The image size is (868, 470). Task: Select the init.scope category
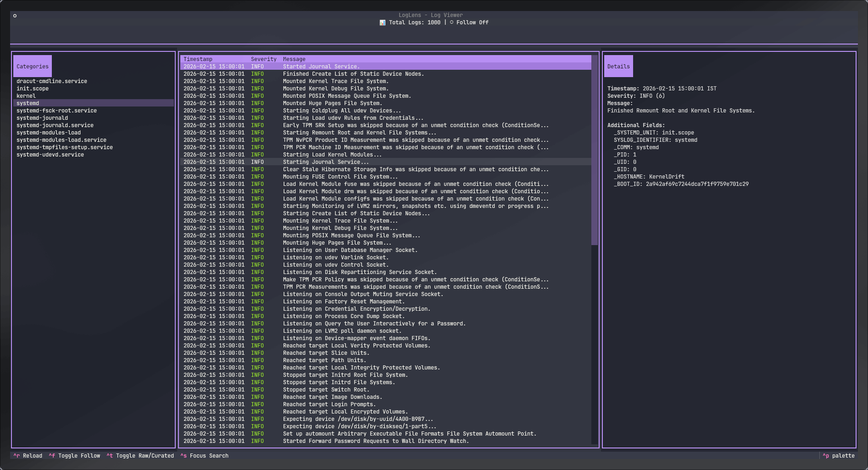33,89
